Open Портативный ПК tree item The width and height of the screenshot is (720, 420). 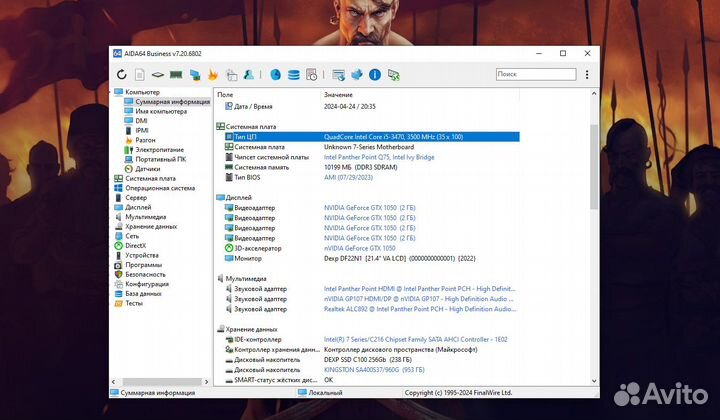pyautogui.click(x=160, y=159)
